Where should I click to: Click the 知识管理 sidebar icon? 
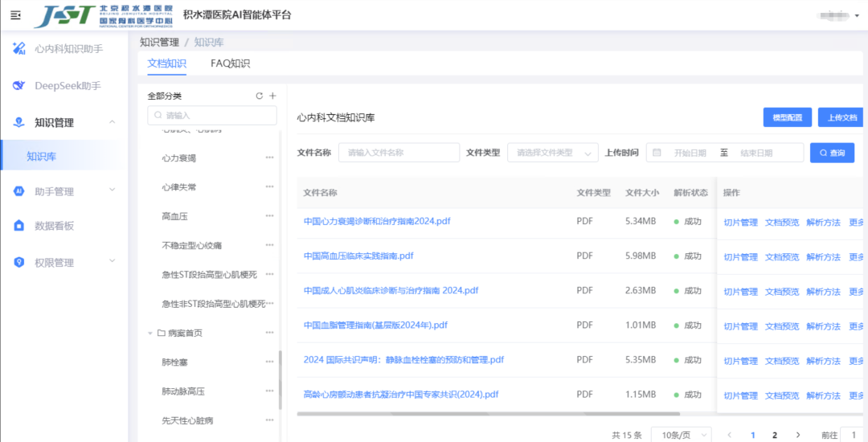pyautogui.click(x=19, y=122)
